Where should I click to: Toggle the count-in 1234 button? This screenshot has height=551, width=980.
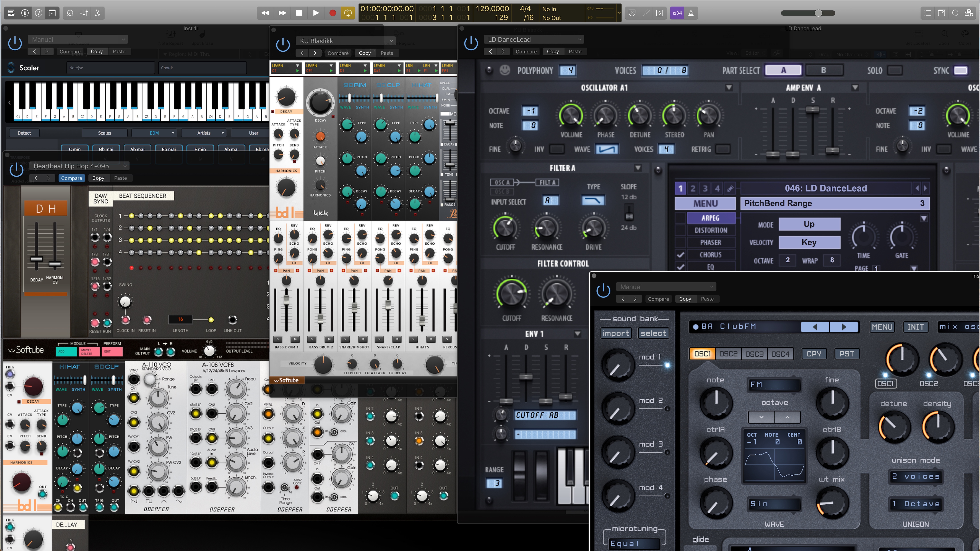677,13
